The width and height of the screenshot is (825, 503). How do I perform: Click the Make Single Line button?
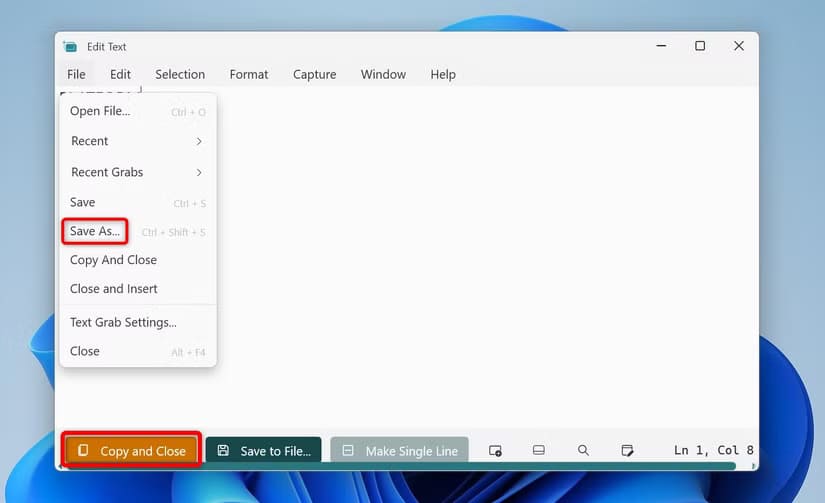click(401, 451)
